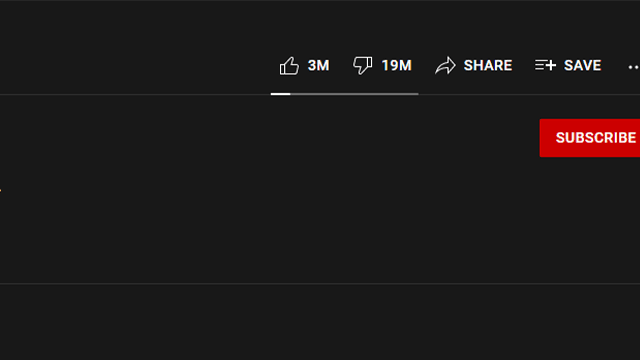640x360 pixels.
Task: Click the SHARE label text
Action: (x=488, y=65)
